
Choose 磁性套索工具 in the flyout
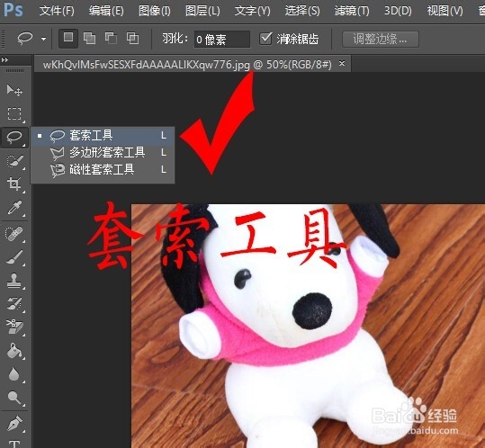pyautogui.click(x=103, y=169)
